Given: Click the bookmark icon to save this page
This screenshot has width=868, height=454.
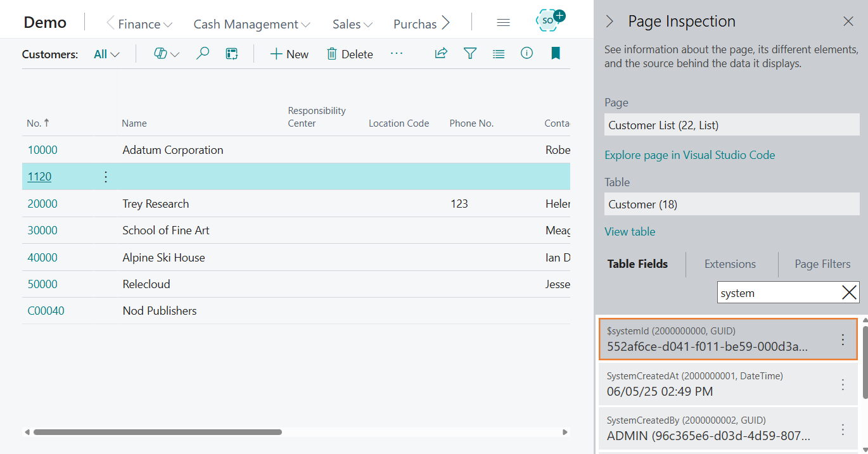Looking at the screenshot, I should (555, 53).
